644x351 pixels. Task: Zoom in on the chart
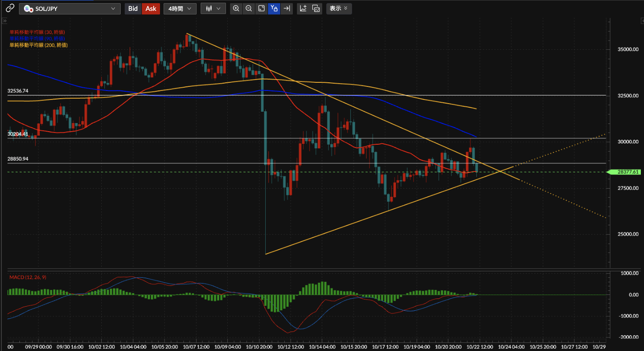pos(236,9)
